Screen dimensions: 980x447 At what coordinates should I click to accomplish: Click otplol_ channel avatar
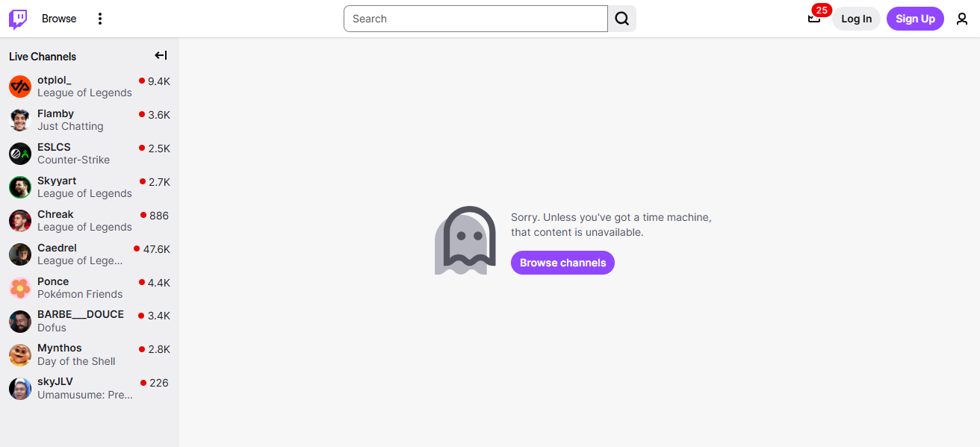tap(20, 87)
